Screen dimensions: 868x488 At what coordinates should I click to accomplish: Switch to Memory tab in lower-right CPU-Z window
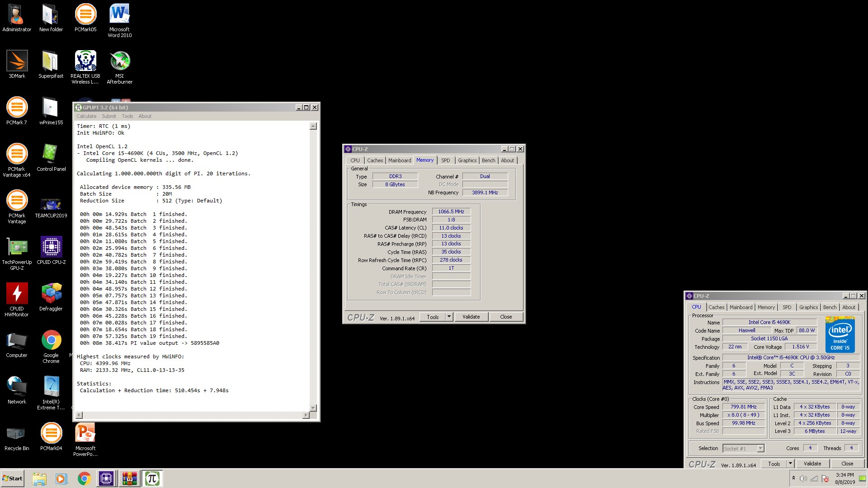click(766, 307)
